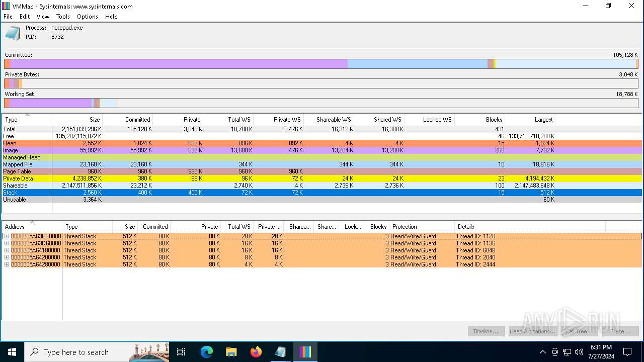
Task: Open the Help menu
Action: pyautogui.click(x=111, y=17)
